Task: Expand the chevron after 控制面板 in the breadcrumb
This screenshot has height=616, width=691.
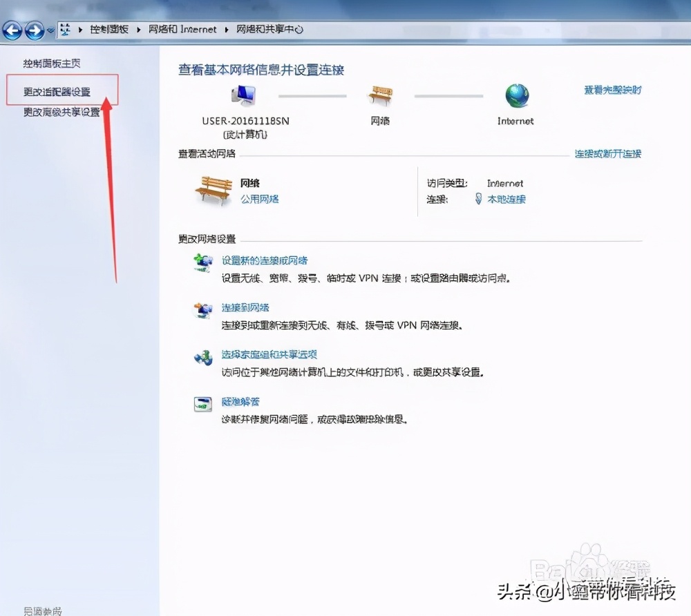Action: [138, 29]
